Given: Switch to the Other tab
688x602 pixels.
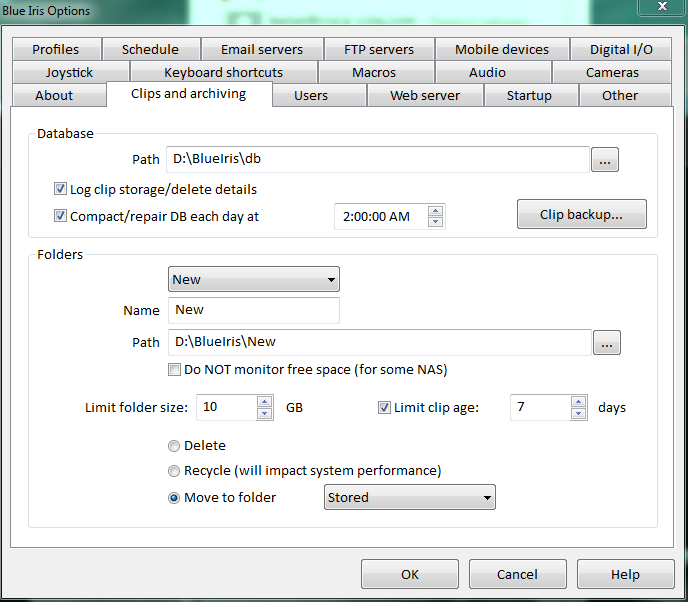Looking at the screenshot, I should tap(625, 95).
